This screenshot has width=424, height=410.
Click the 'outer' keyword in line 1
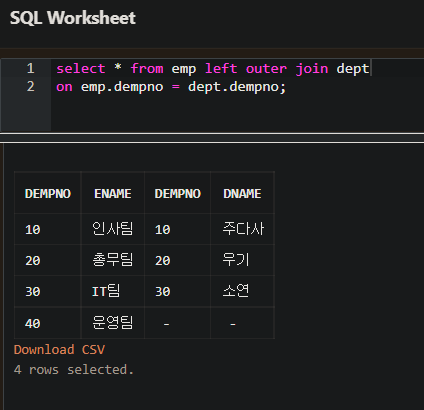266,69
